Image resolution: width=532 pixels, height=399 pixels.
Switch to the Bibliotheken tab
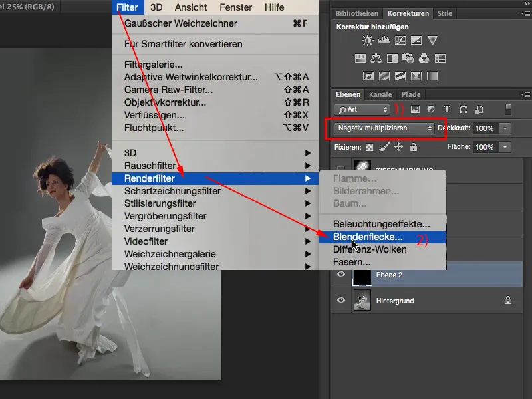(357, 13)
